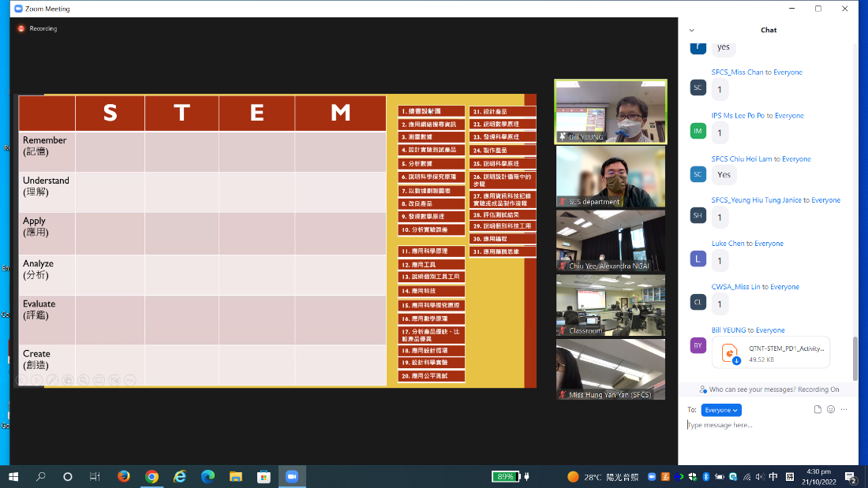868x488 pixels.
Task: Collapse the Chat panel chevron
Action: click(692, 30)
